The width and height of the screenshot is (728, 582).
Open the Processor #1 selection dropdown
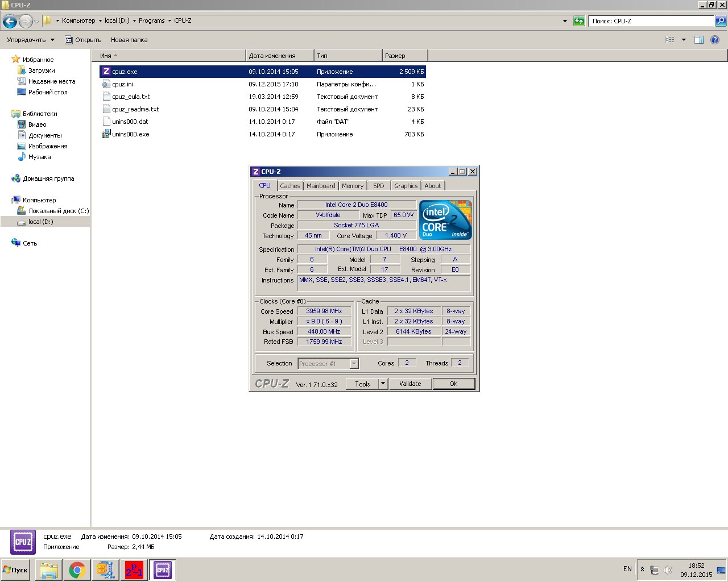click(x=354, y=364)
